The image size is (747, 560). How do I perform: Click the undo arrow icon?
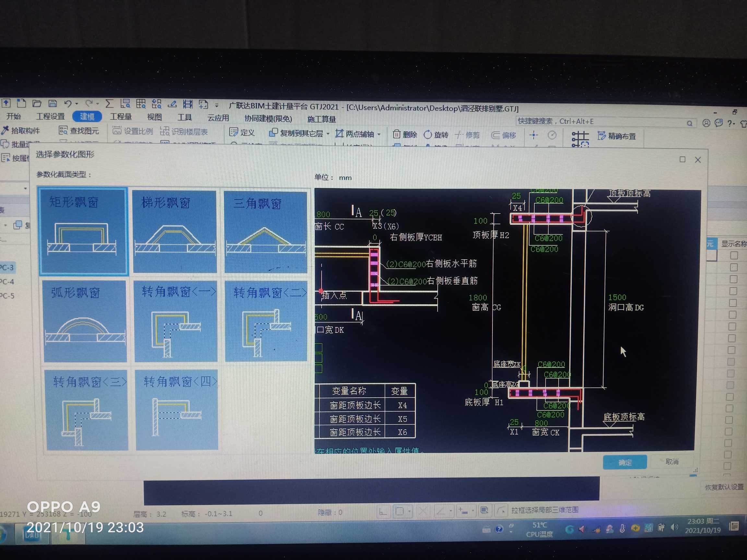point(68,104)
